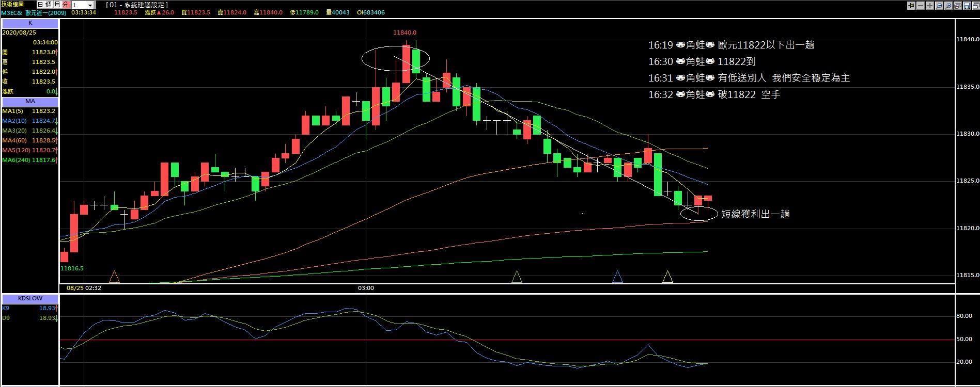Save chart with the floppy disk icon
980x387 pixels.
(x=967, y=6)
